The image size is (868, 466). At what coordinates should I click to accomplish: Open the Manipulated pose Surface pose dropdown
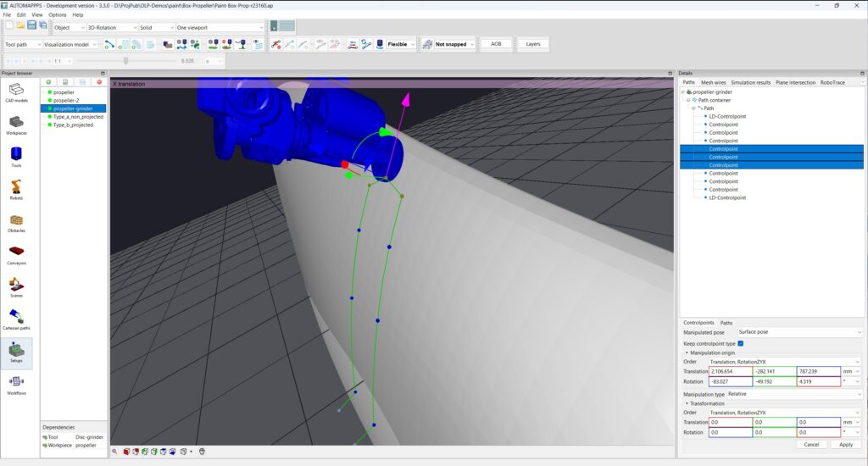click(800, 332)
